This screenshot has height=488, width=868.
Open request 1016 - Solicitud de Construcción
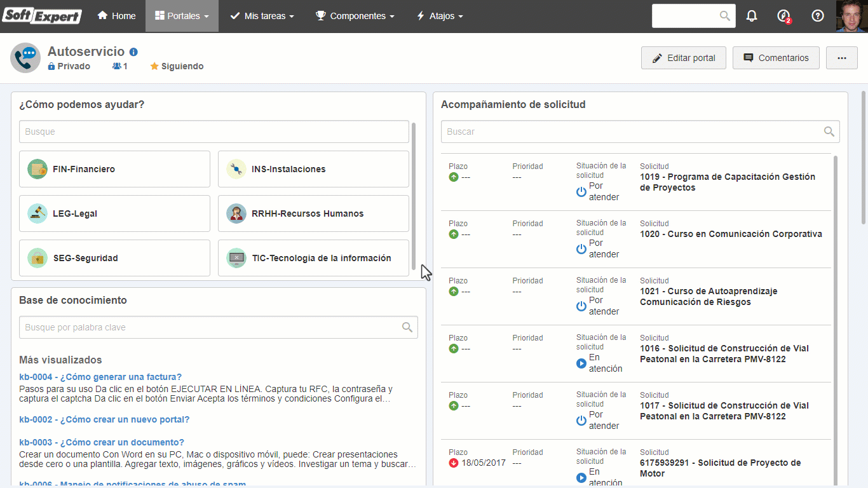(724, 354)
